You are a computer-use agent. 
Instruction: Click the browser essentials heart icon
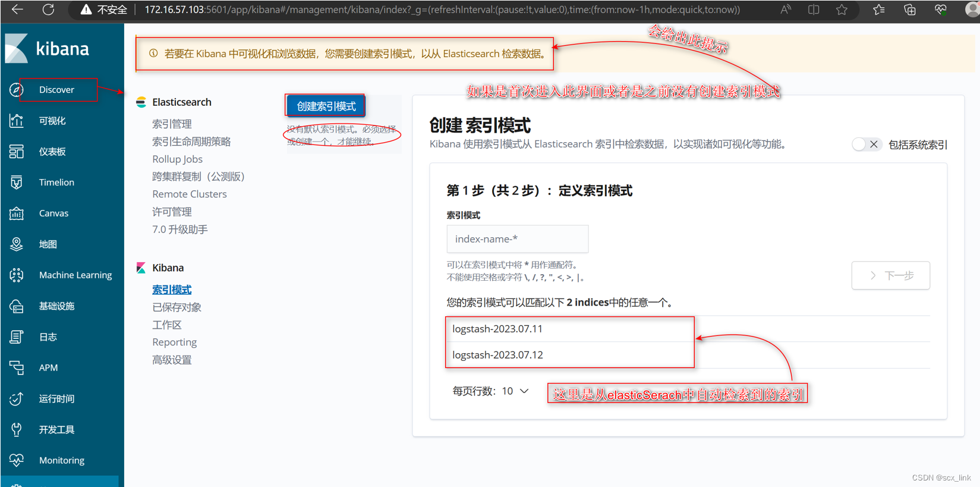[x=941, y=10]
